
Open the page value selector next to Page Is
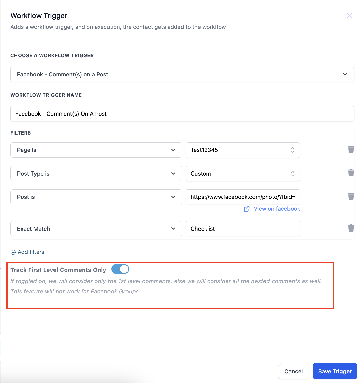tap(243, 150)
